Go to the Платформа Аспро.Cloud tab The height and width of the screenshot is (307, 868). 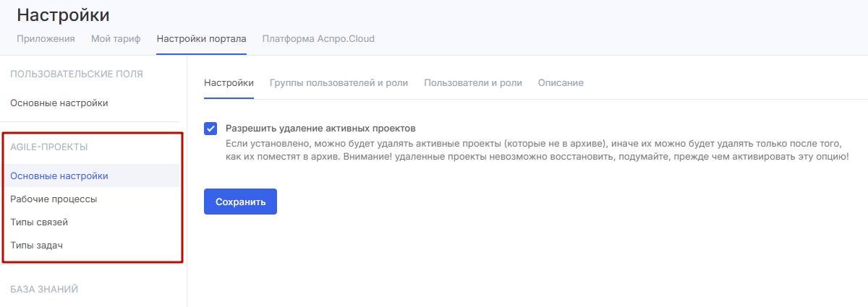(318, 39)
